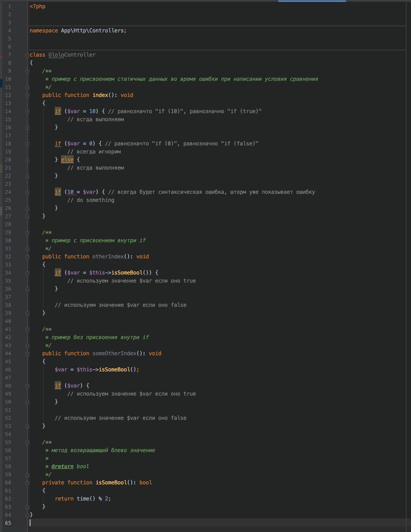
Task: Click the fold end marker on line 39
Action: point(27,313)
